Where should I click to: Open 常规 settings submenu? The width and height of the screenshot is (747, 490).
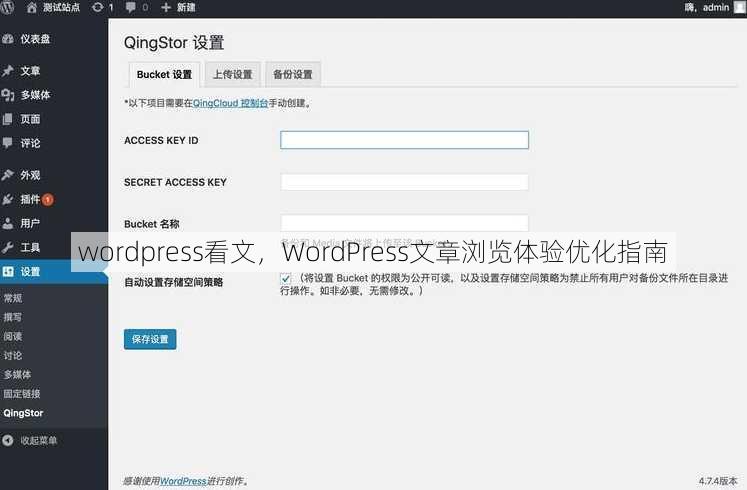tap(13, 298)
